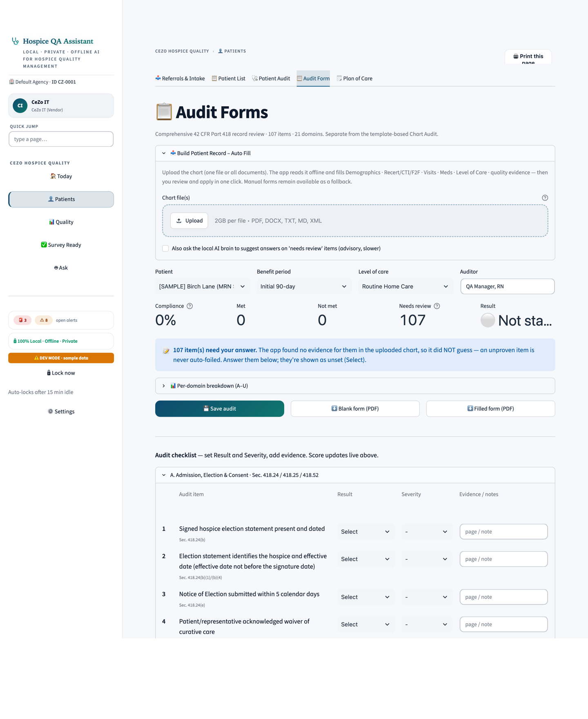Open the Benefit period dropdown

pyautogui.click(x=304, y=286)
